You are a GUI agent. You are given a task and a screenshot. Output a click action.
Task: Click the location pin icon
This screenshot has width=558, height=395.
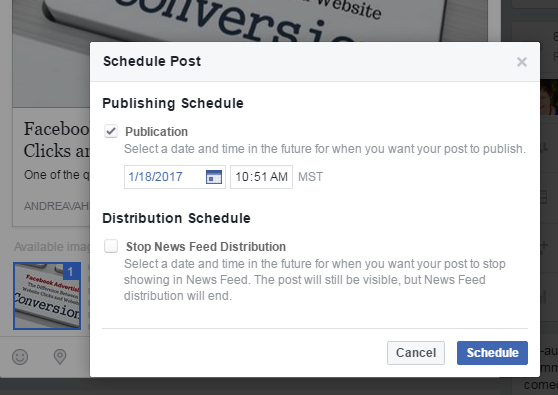click(60, 357)
